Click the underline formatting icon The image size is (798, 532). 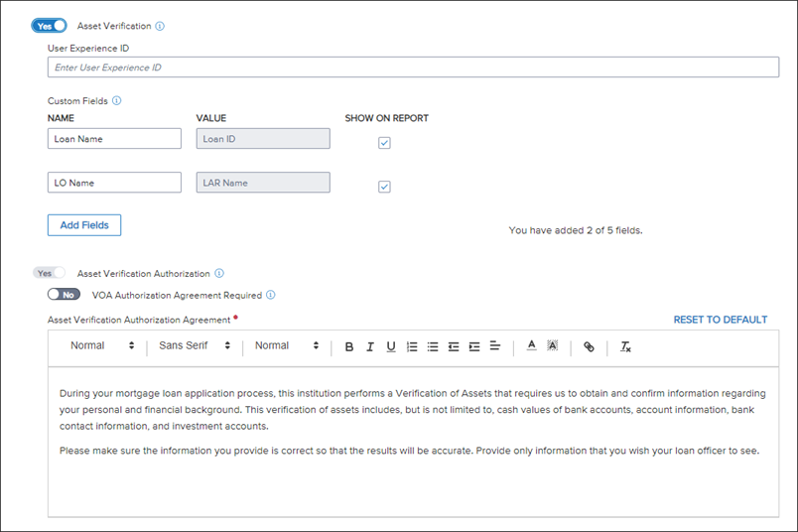tap(391, 346)
